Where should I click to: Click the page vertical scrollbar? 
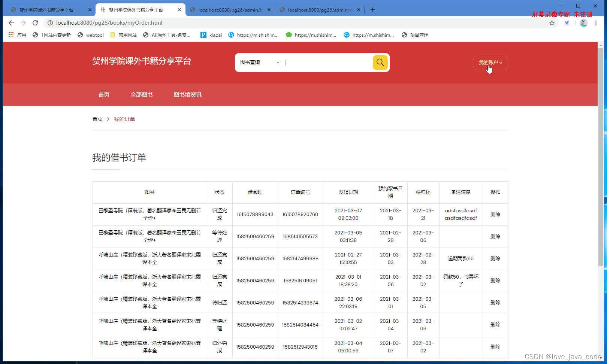tap(601, 157)
